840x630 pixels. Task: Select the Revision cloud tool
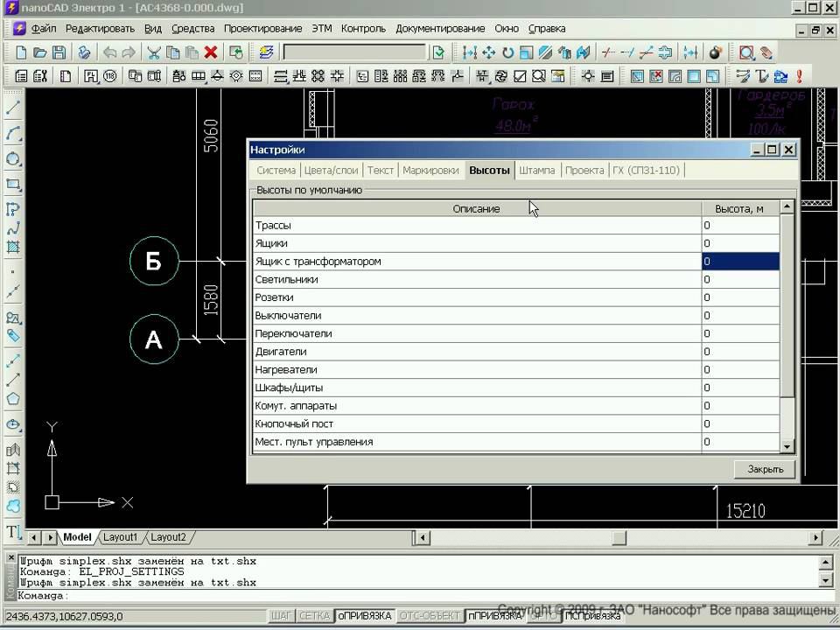13,506
